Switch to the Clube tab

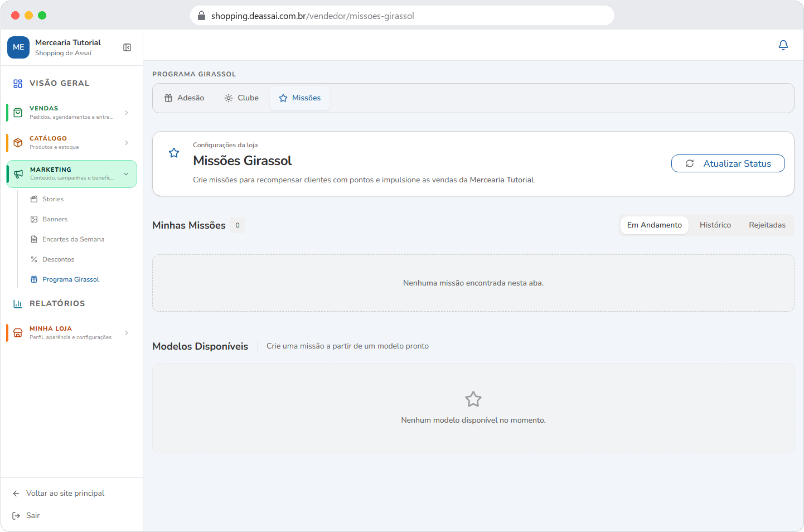241,98
